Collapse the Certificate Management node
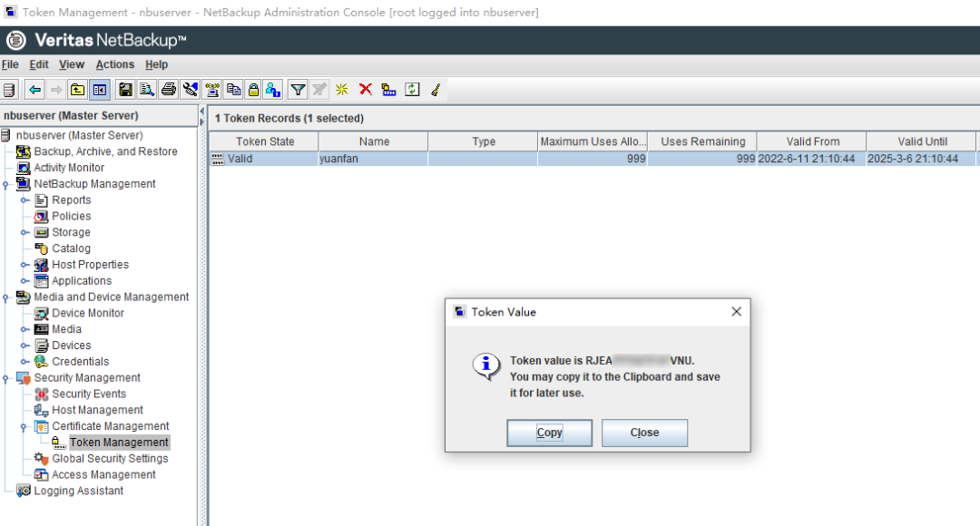Screen dimensions: 980x526 [x=24, y=426]
